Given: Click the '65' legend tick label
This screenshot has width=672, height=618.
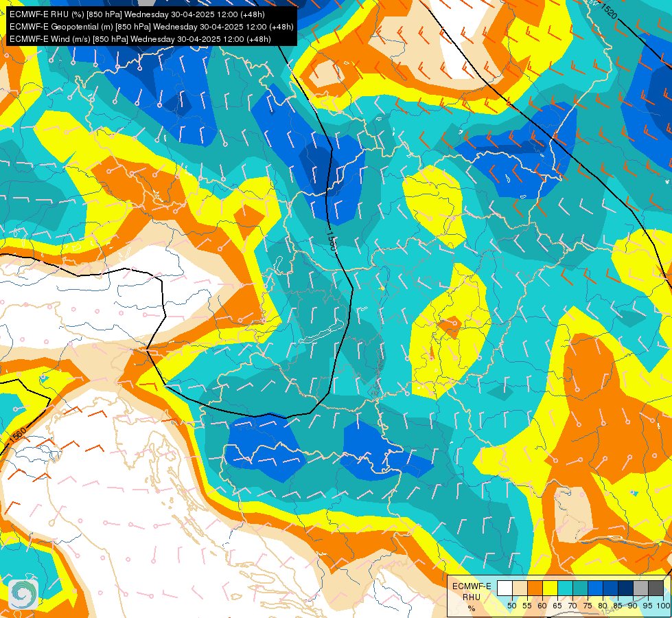Looking at the screenshot, I should pos(557,606).
